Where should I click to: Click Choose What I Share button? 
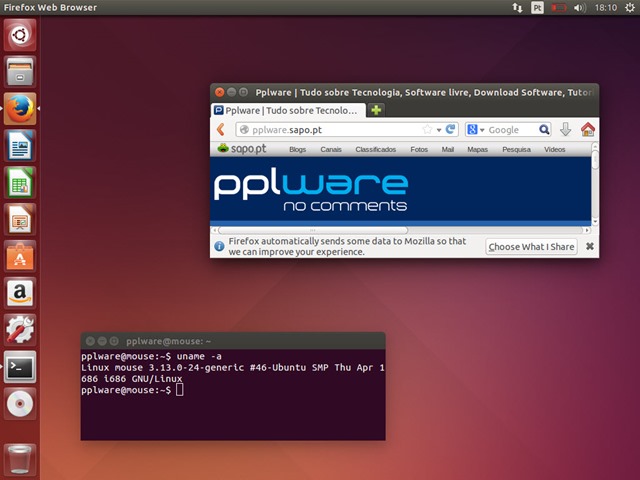tap(531, 247)
